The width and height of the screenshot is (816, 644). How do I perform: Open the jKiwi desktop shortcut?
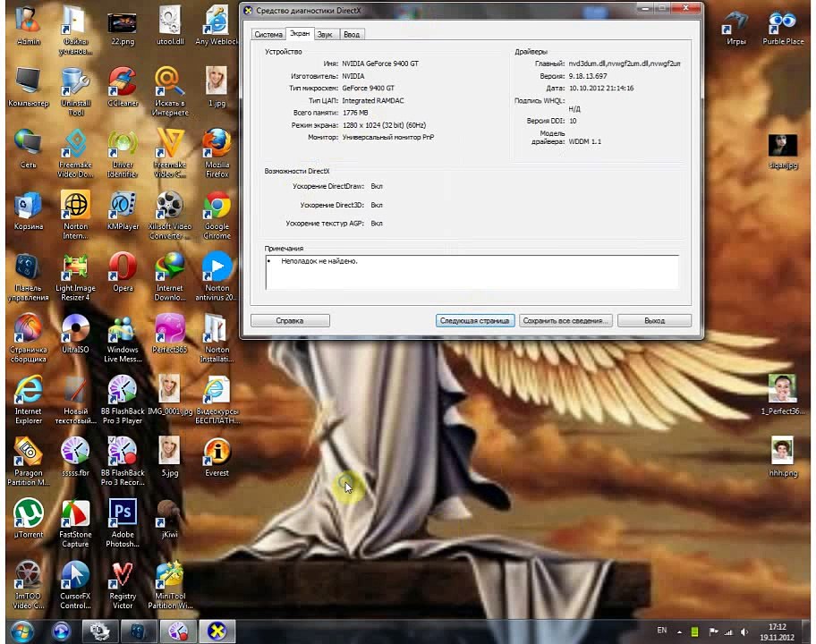coord(170,518)
